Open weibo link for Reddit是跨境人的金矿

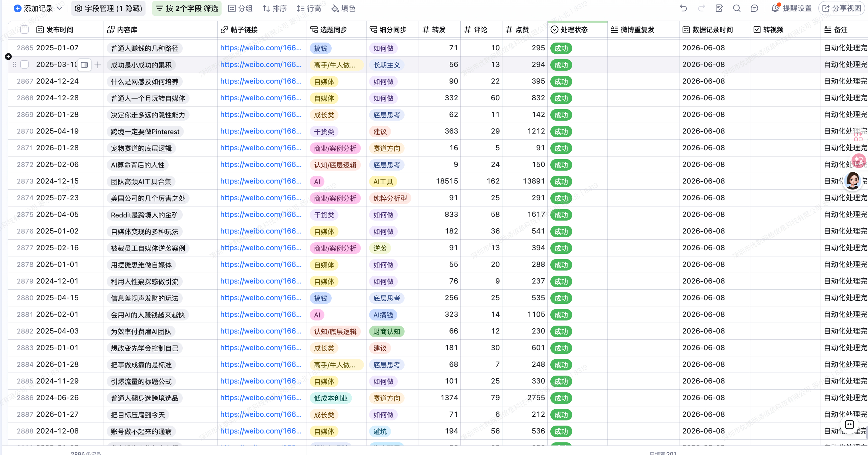pyautogui.click(x=261, y=215)
